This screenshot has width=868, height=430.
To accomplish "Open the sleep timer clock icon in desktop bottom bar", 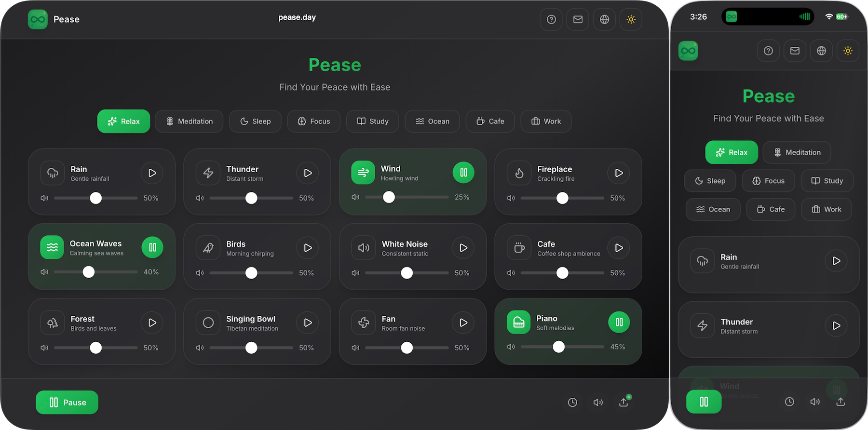I will 572,402.
